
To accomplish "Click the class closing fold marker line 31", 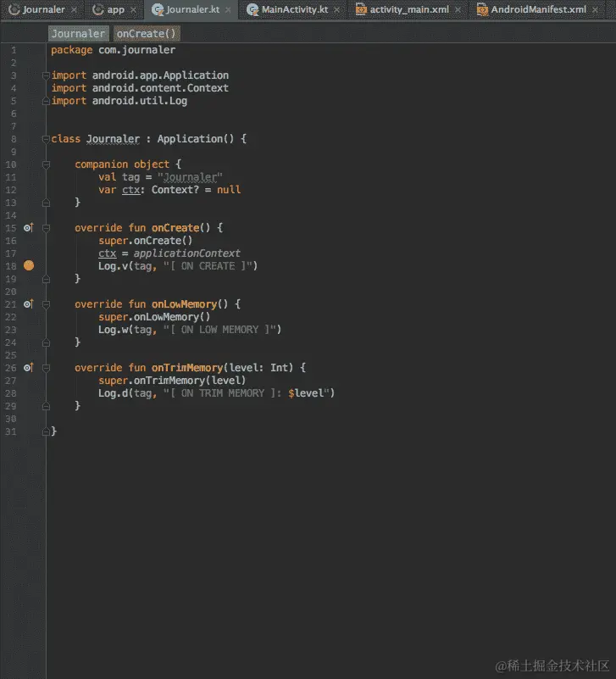I will (x=46, y=431).
